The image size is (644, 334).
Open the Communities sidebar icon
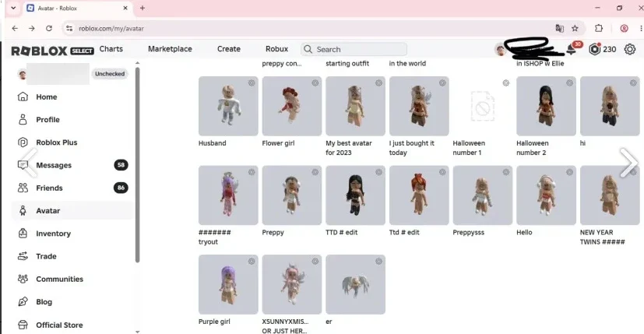coord(23,279)
